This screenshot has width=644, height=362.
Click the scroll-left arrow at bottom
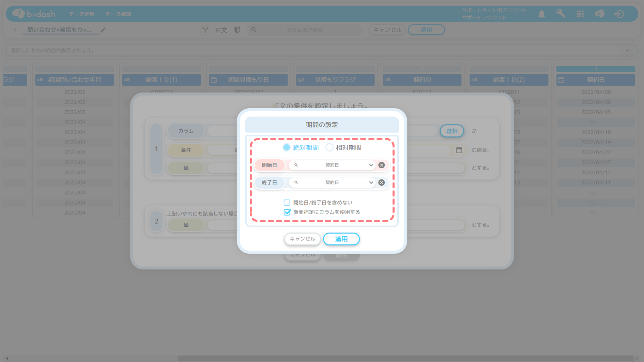point(7,359)
